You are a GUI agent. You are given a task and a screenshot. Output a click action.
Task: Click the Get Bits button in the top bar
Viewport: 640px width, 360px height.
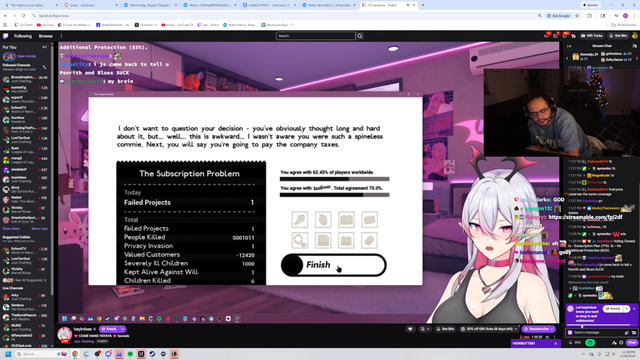618,36
